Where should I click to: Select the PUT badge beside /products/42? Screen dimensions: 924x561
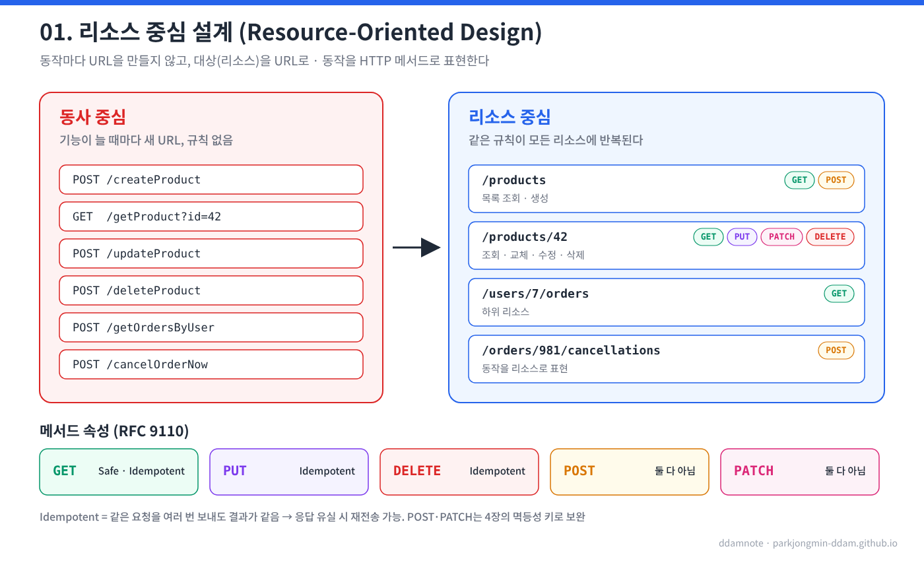pyautogui.click(x=742, y=237)
